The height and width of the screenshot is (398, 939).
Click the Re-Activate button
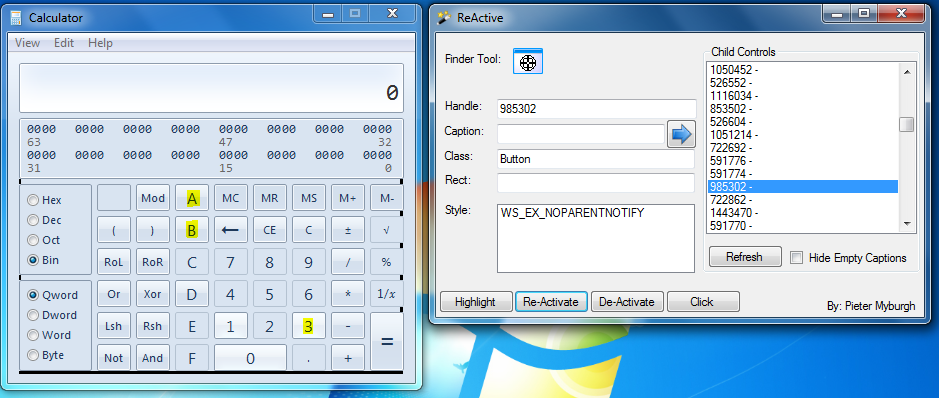[551, 302]
